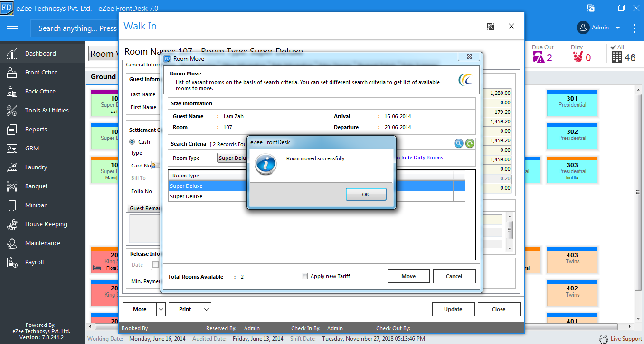Toggle the Apply new Tariff checkbox

click(x=305, y=276)
